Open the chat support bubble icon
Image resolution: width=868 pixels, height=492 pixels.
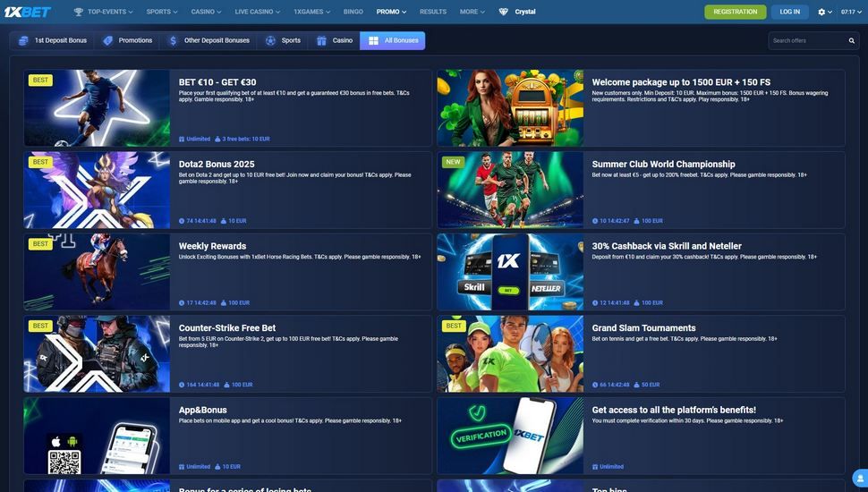coord(860,478)
